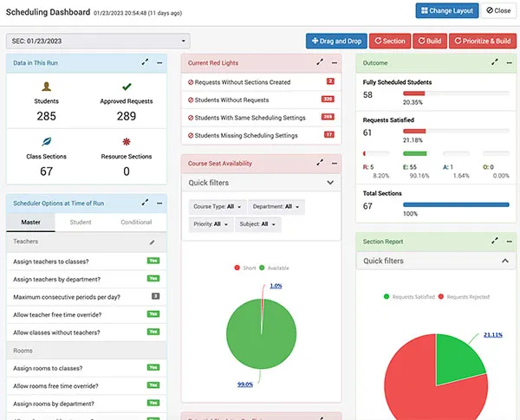Expand the Outcome panel to fullscreen
The image size is (520, 420).
pos(495,63)
